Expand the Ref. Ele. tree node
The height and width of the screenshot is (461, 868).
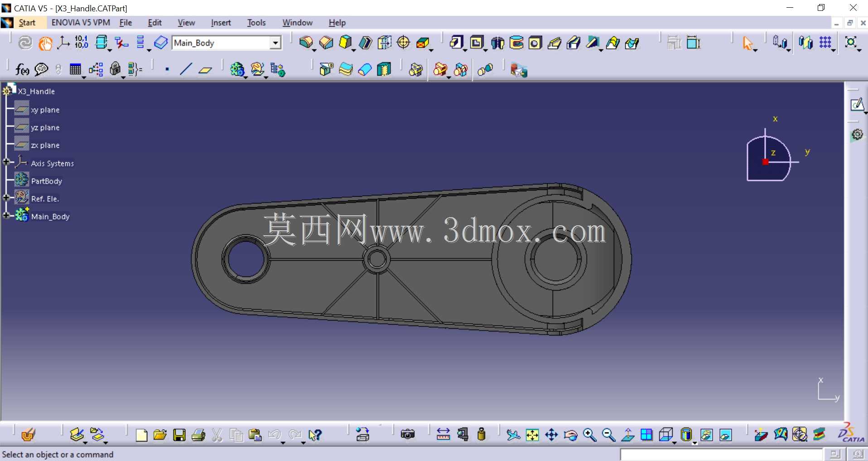6,198
